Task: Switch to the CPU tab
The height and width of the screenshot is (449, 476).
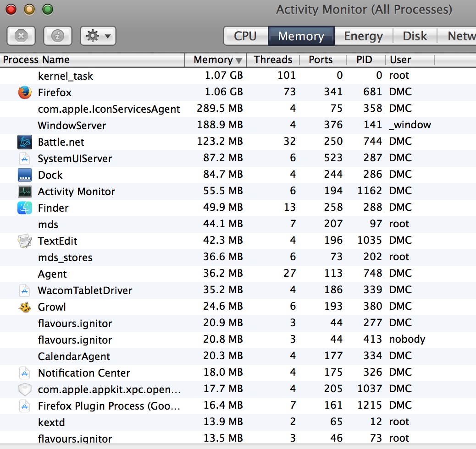Action: click(x=245, y=36)
